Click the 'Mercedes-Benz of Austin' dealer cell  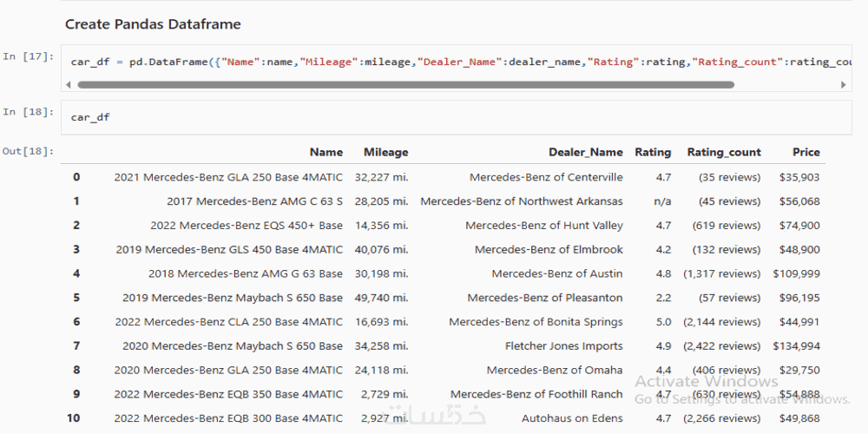tap(557, 273)
